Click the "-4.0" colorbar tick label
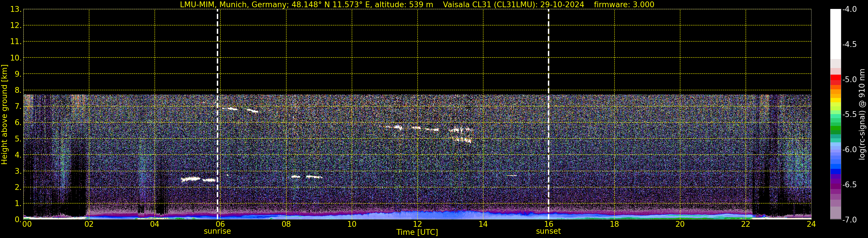This screenshot has height=238, width=868. pyautogui.click(x=850, y=10)
